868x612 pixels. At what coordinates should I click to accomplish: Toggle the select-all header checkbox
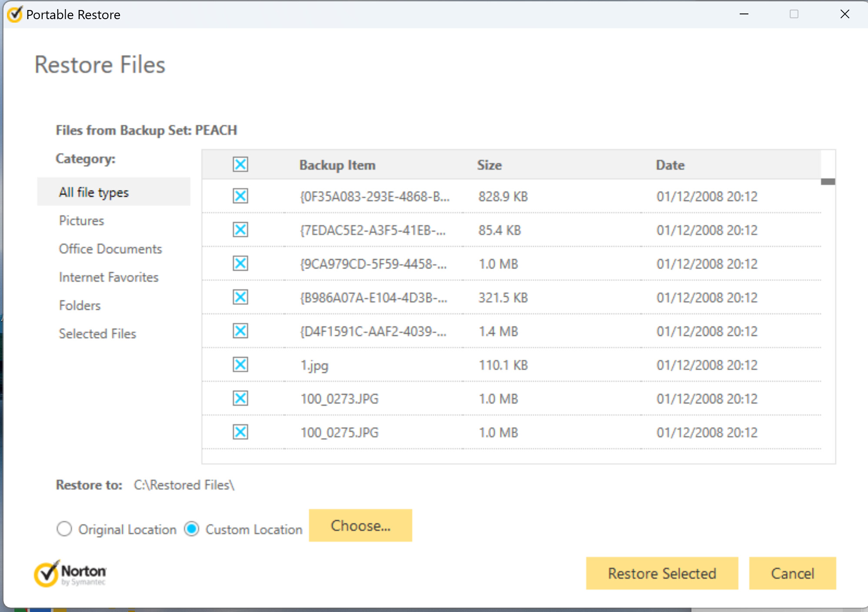tap(240, 164)
